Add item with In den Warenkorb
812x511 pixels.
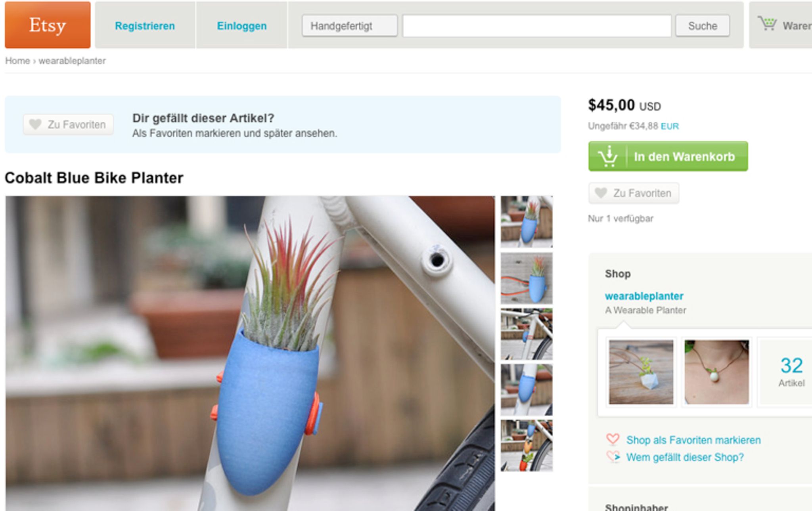coord(668,156)
